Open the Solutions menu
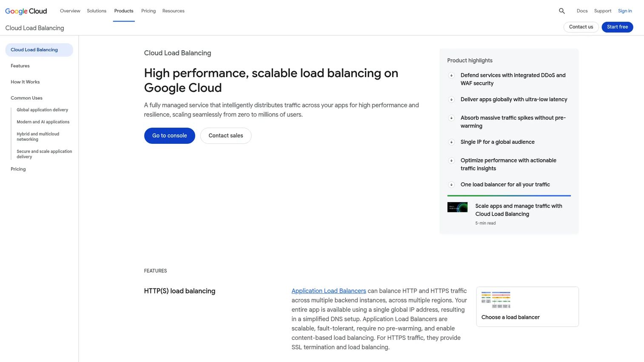Viewport: 644px width, 362px height. (97, 11)
